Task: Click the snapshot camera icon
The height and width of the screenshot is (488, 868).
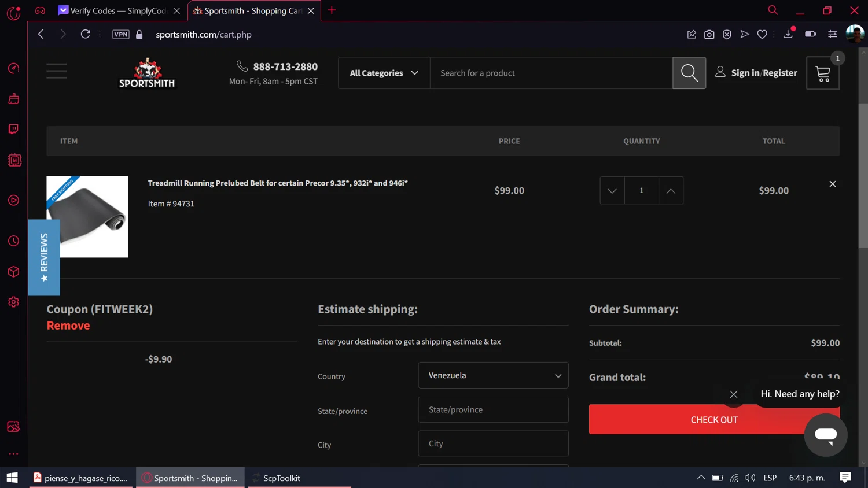Action: [x=709, y=34]
